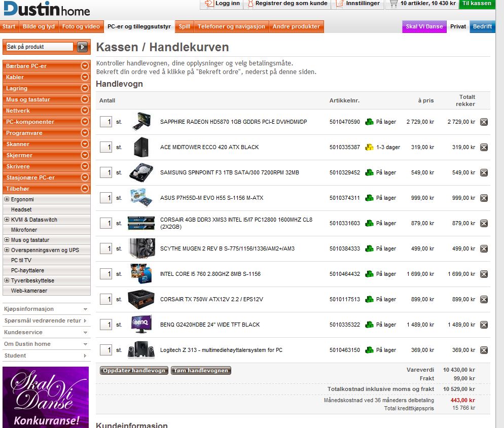
Task: Open Sapphire Radeon graphics card thumbnail
Action: pyautogui.click(x=141, y=122)
